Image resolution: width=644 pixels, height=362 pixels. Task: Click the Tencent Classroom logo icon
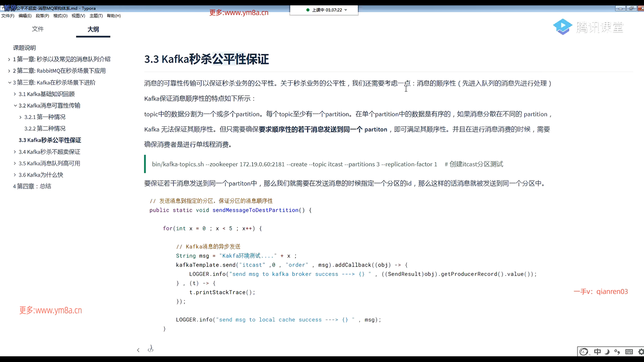pos(562,27)
